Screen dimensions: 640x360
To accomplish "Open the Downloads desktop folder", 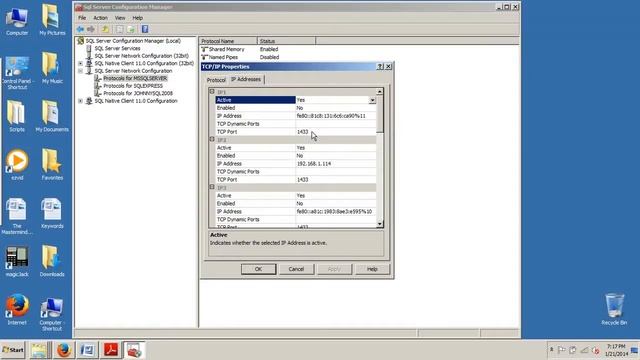I will [x=52, y=261].
